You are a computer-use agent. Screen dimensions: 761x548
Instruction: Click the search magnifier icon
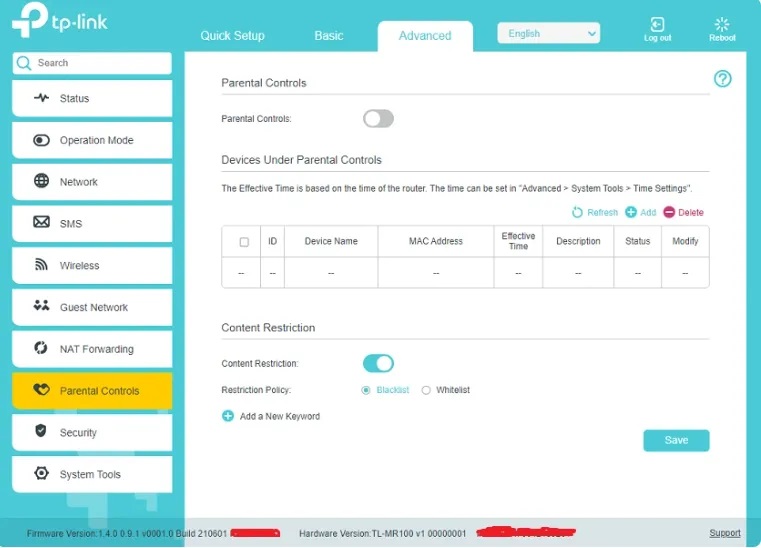coord(23,63)
